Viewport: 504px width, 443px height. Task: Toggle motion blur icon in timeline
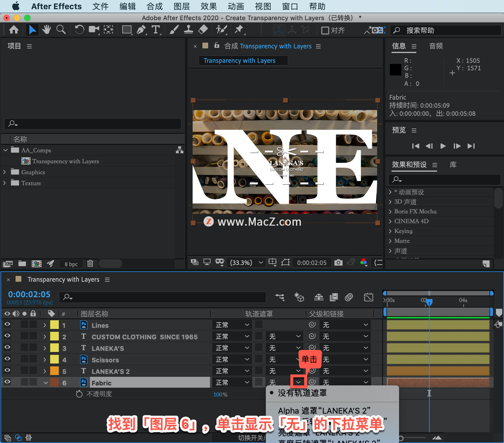(x=349, y=297)
